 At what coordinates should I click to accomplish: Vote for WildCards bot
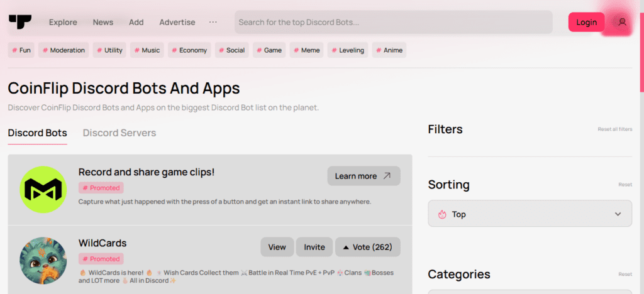tap(367, 247)
